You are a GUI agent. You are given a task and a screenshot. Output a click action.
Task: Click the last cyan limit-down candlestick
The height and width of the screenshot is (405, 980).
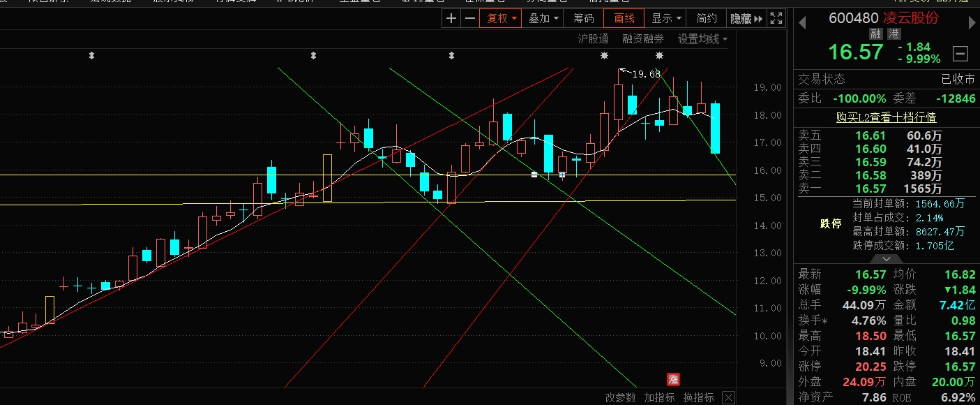click(x=715, y=128)
